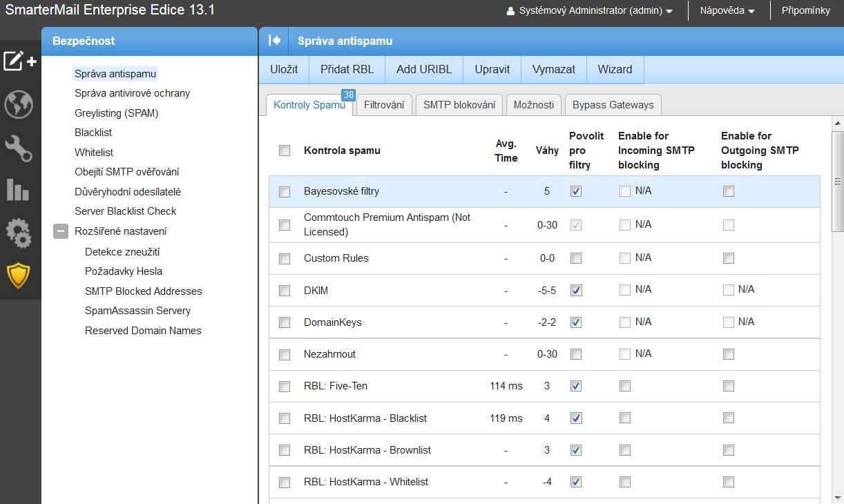Click the Upravit button

tap(492, 69)
